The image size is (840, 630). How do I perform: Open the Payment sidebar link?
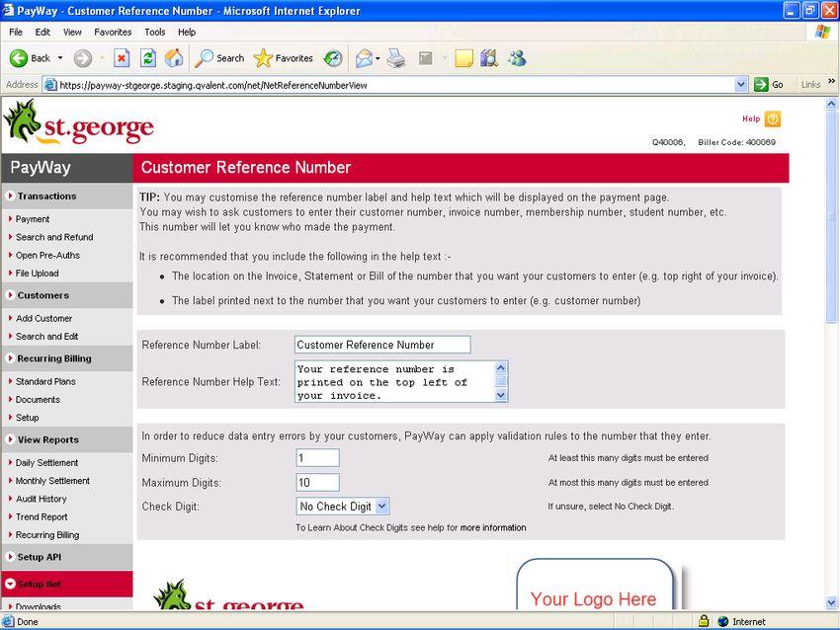[33, 219]
